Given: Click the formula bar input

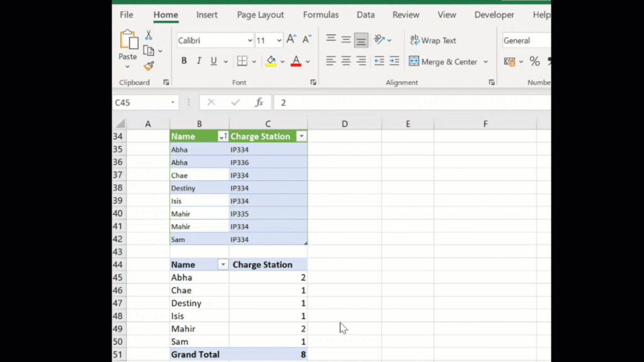Looking at the screenshot, I should [413, 102].
